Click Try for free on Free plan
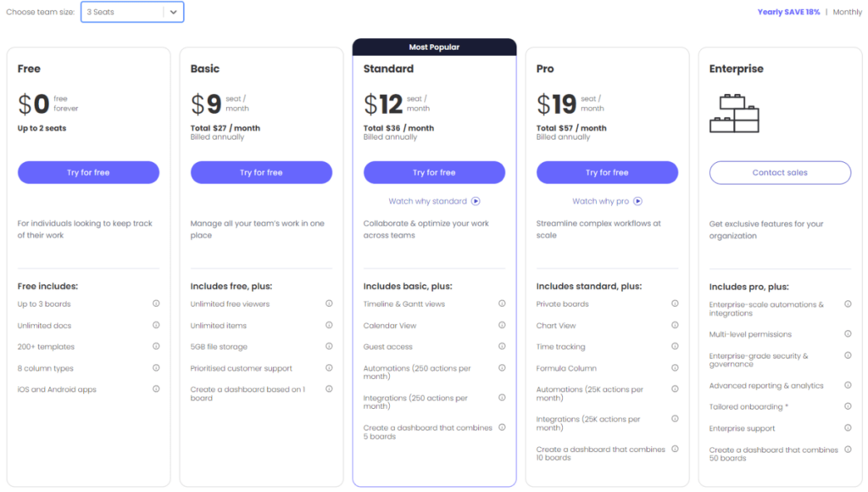Image resolution: width=868 pixels, height=492 pixels. pyautogui.click(x=88, y=172)
